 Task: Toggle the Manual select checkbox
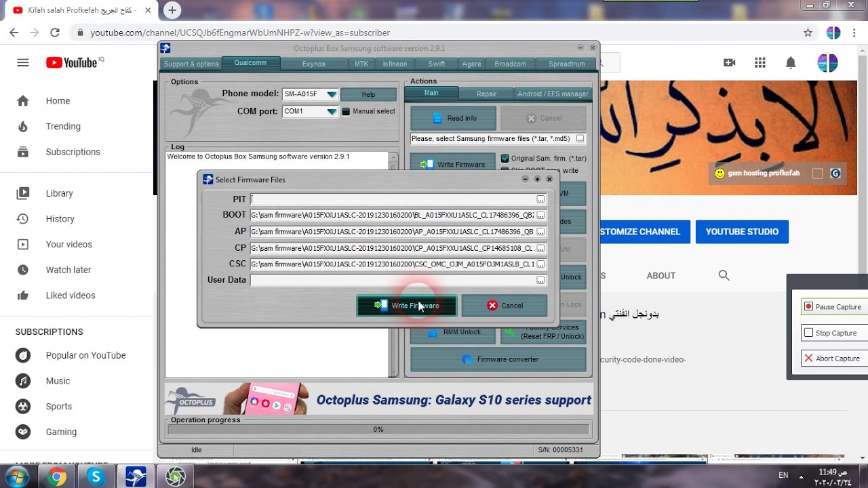tap(346, 111)
